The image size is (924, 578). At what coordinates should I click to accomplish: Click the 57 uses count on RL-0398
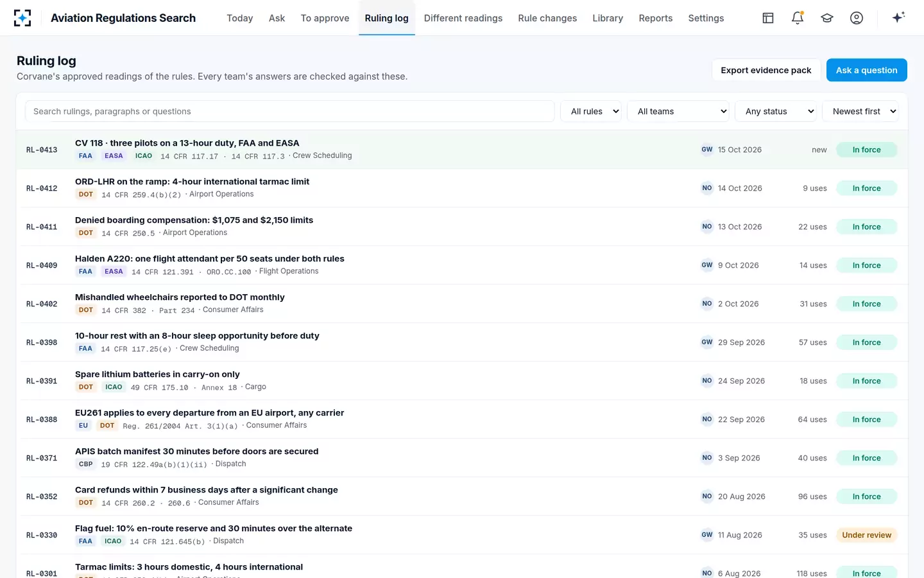tap(813, 342)
